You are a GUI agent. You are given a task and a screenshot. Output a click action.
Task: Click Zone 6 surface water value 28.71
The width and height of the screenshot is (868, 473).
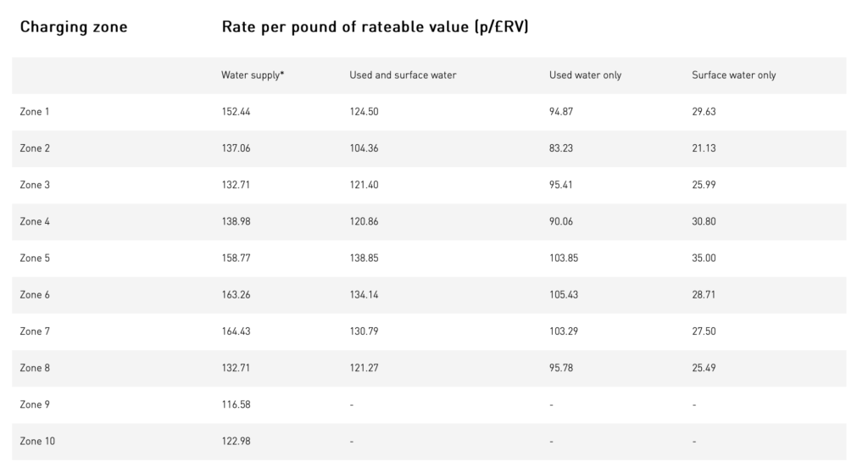tap(704, 295)
